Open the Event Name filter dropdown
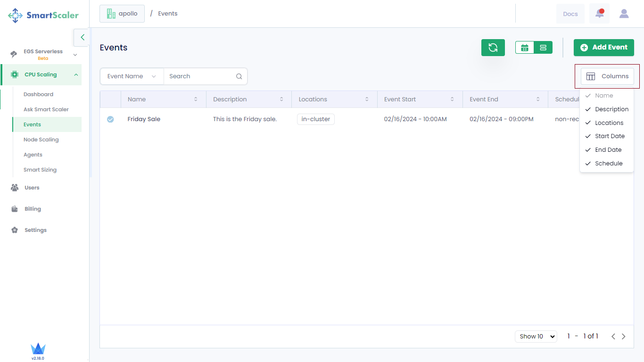The image size is (644, 362). [132, 76]
